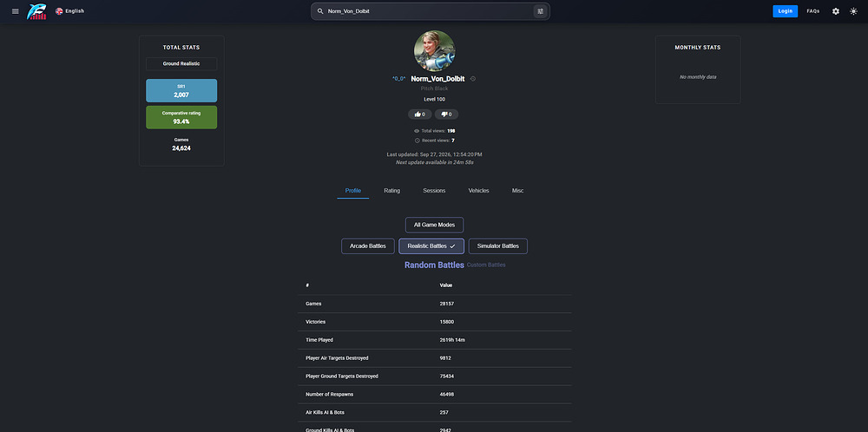
Task: Click the SR1 2,007 rating box
Action: point(181,91)
